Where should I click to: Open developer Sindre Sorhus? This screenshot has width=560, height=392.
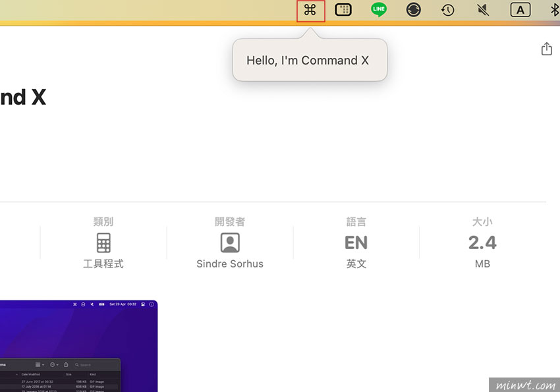[230, 264]
